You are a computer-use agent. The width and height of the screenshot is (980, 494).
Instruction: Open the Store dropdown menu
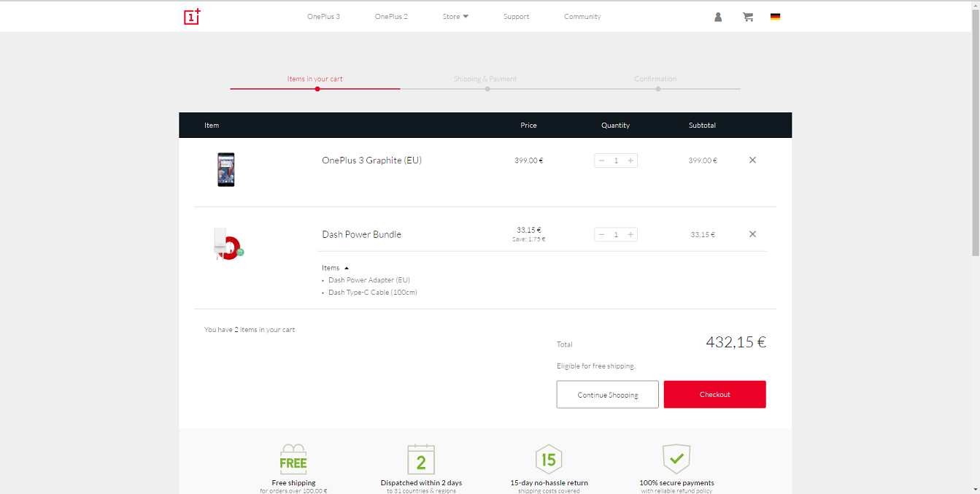click(455, 17)
